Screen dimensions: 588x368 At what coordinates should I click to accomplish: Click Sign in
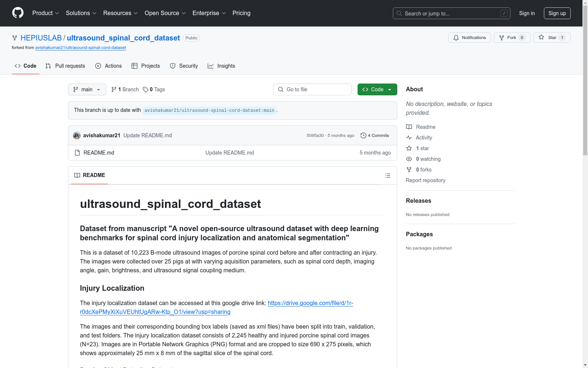[527, 13]
